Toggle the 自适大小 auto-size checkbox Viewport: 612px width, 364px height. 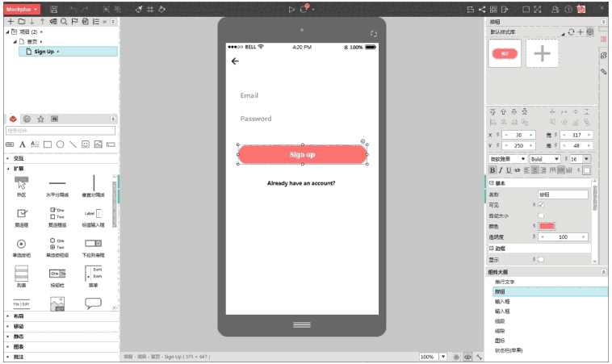click(x=541, y=215)
